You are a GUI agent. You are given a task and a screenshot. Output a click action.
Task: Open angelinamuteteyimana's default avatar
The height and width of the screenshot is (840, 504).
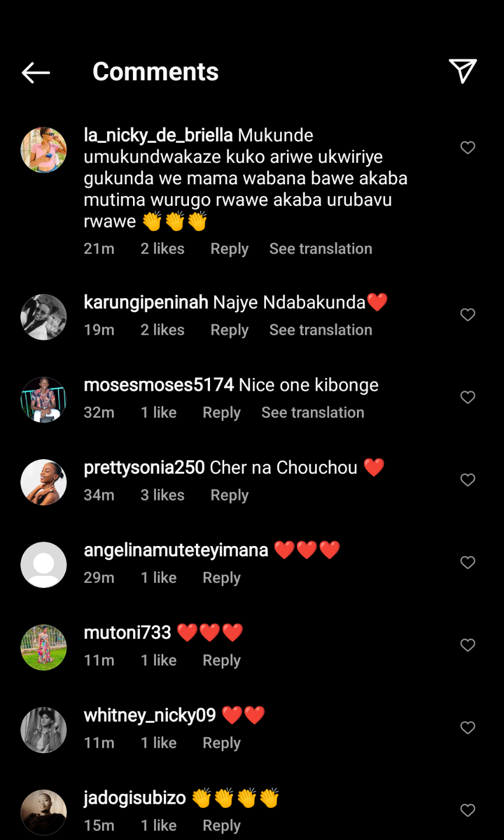44,565
